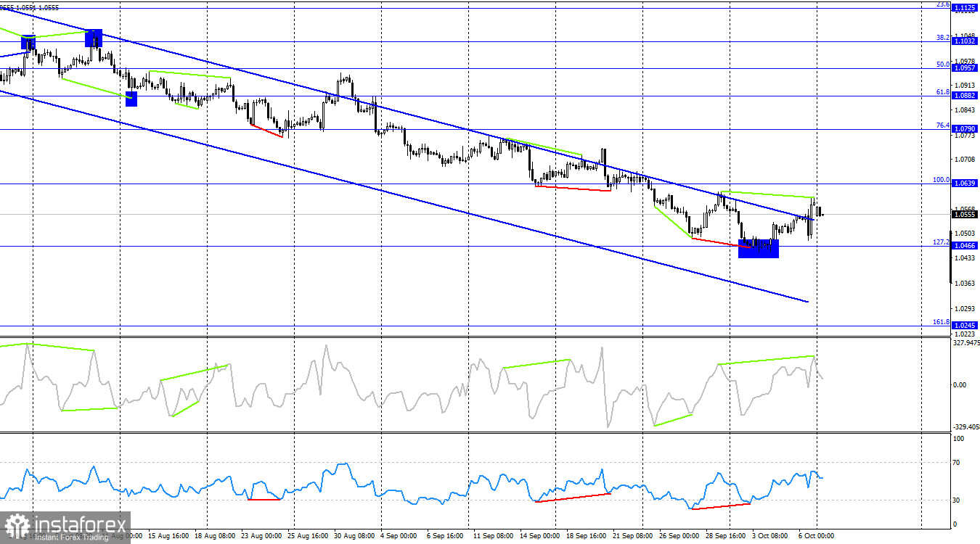The image size is (980, 544).
Task: Click the 18 Aug 08:00 date label
Action: click(x=216, y=536)
